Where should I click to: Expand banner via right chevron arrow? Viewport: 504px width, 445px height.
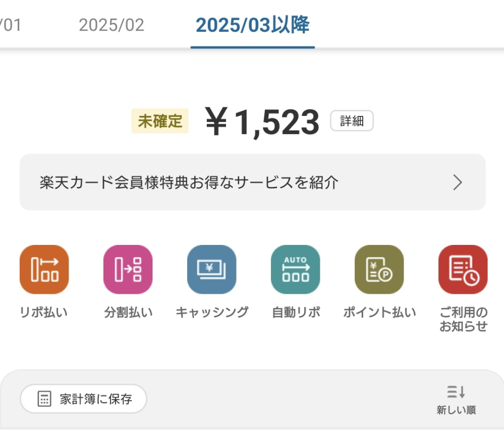(x=458, y=182)
